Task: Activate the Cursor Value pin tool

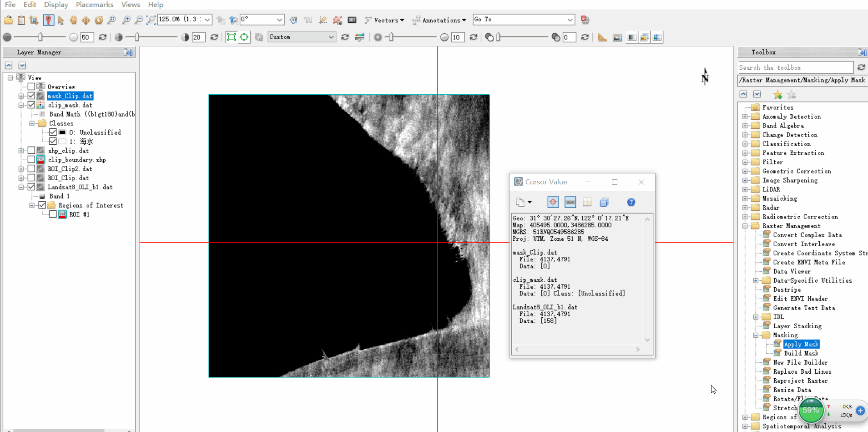Action: (48, 20)
